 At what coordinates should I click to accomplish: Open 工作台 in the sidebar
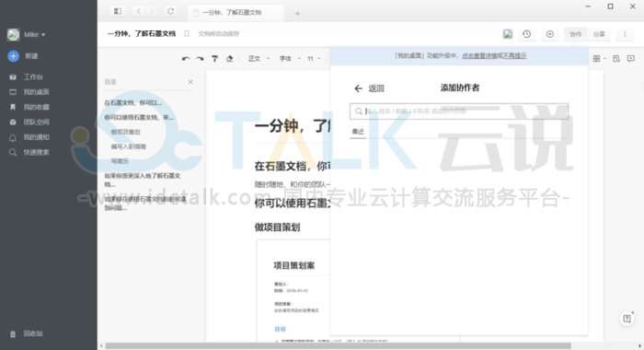tap(33, 77)
